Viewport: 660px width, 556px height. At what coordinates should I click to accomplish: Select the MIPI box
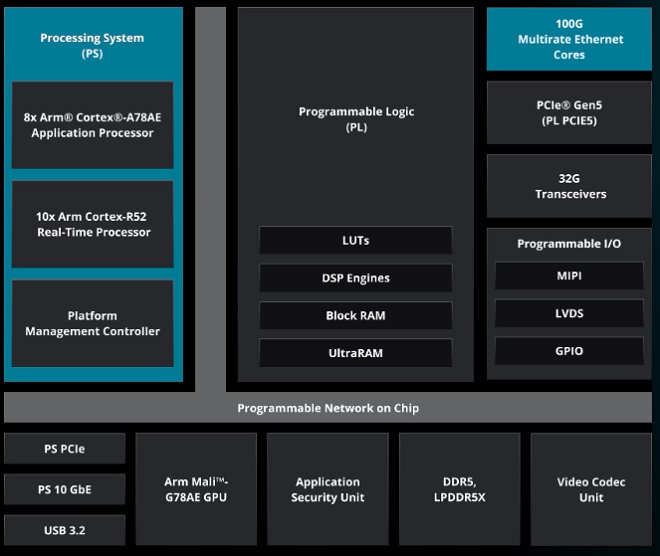click(x=569, y=276)
